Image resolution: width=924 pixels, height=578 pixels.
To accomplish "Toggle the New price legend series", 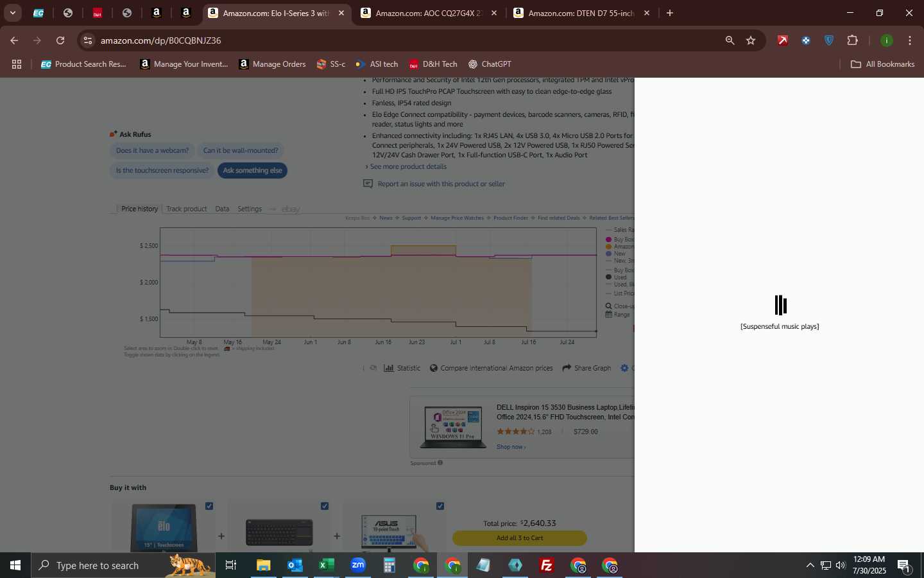I will click(616, 254).
